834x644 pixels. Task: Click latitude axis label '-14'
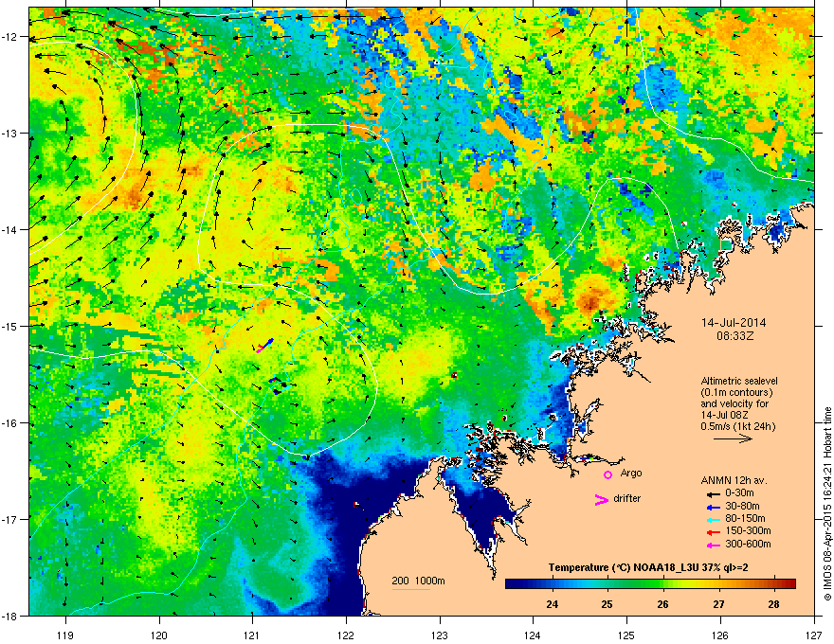click(x=10, y=230)
